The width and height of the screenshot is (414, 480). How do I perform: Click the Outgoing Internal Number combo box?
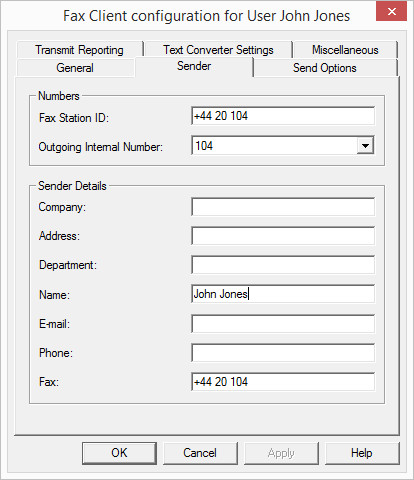[x=283, y=145]
